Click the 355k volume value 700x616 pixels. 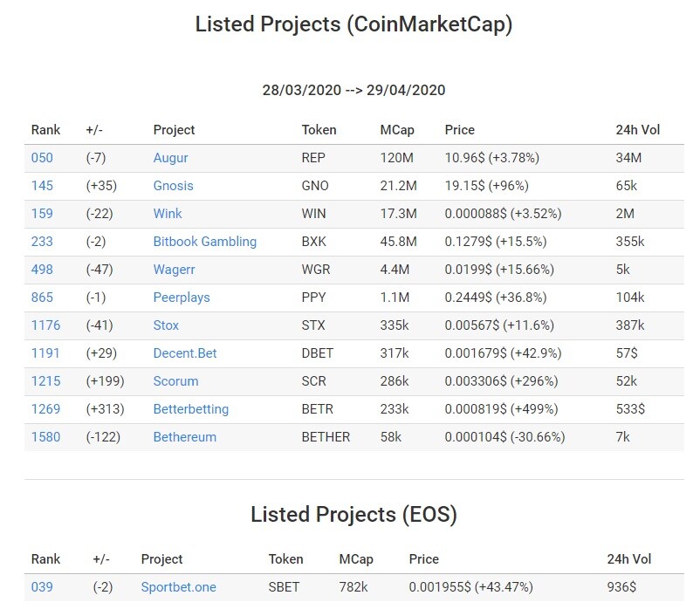click(630, 242)
